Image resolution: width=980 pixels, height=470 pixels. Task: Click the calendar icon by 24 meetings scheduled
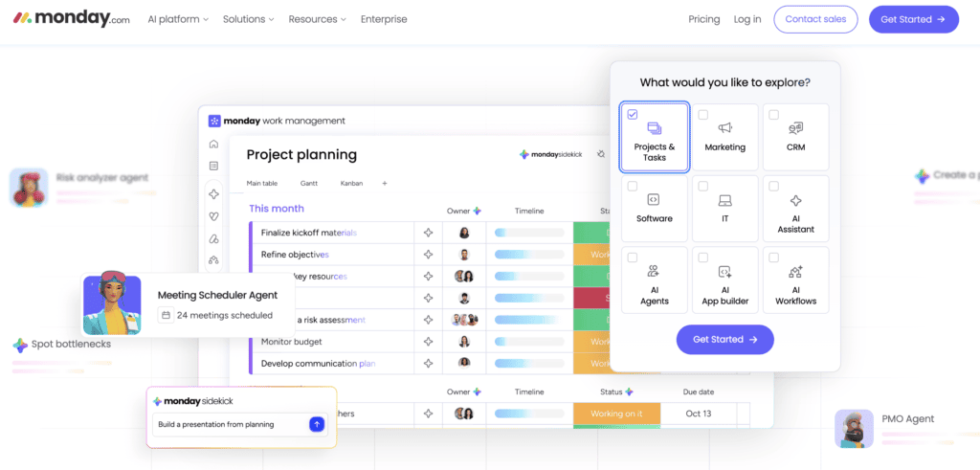(x=166, y=315)
